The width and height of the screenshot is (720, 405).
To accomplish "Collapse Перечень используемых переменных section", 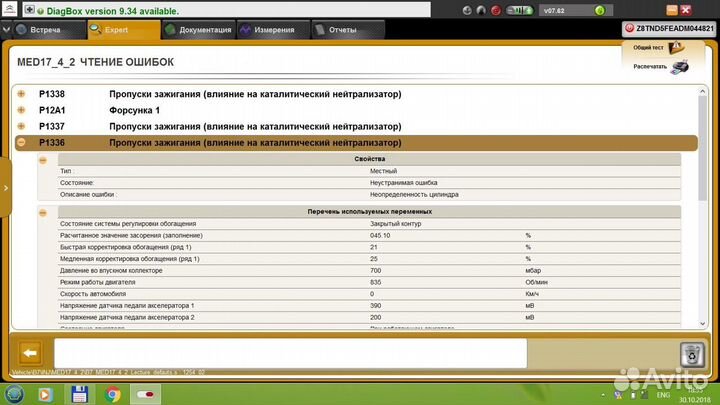I will click(43, 213).
